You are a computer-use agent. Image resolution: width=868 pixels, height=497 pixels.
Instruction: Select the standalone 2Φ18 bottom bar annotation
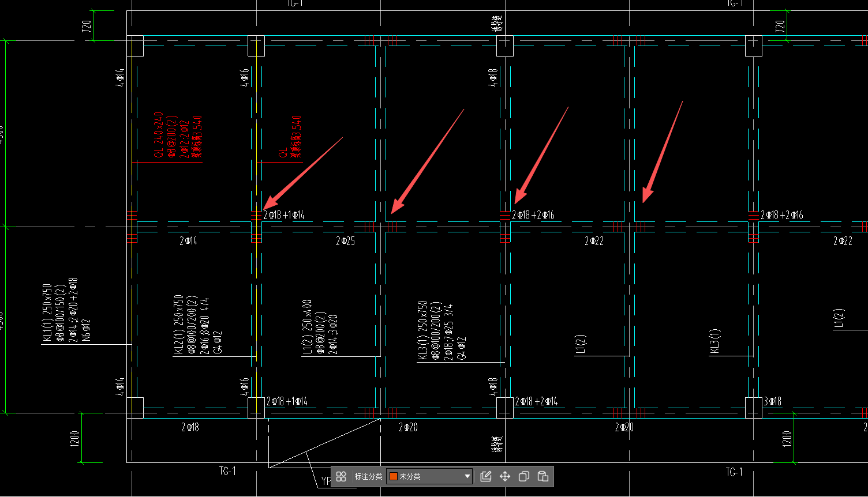[x=190, y=427]
